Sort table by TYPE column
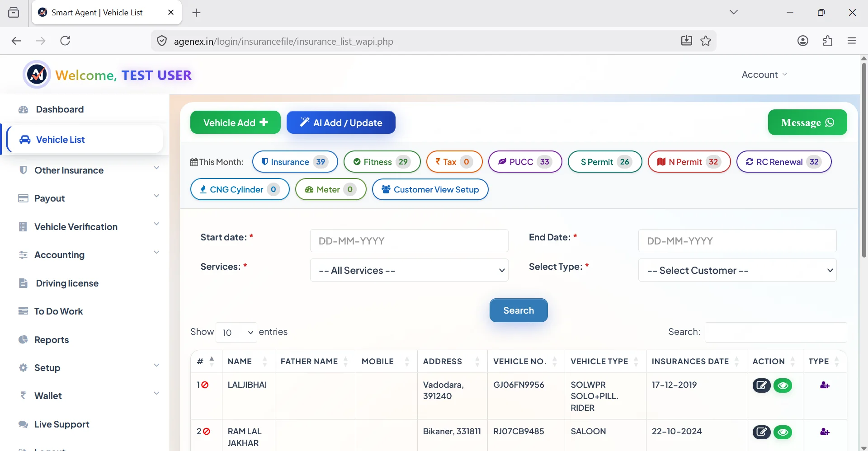868x451 pixels. [x=825, y=362]
